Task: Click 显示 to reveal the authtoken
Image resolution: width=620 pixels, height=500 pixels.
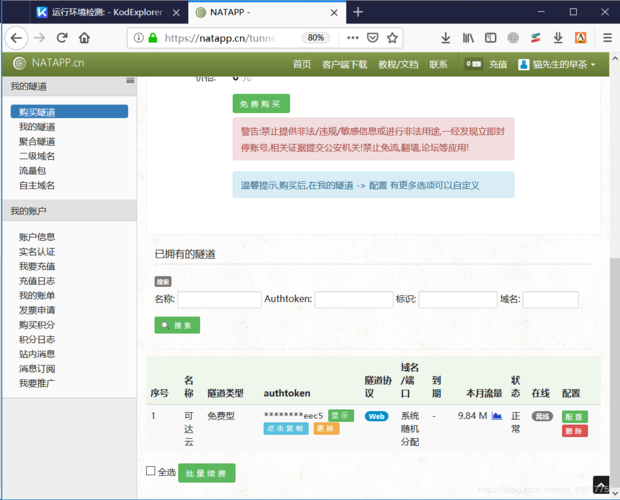Action: [341, 415]
